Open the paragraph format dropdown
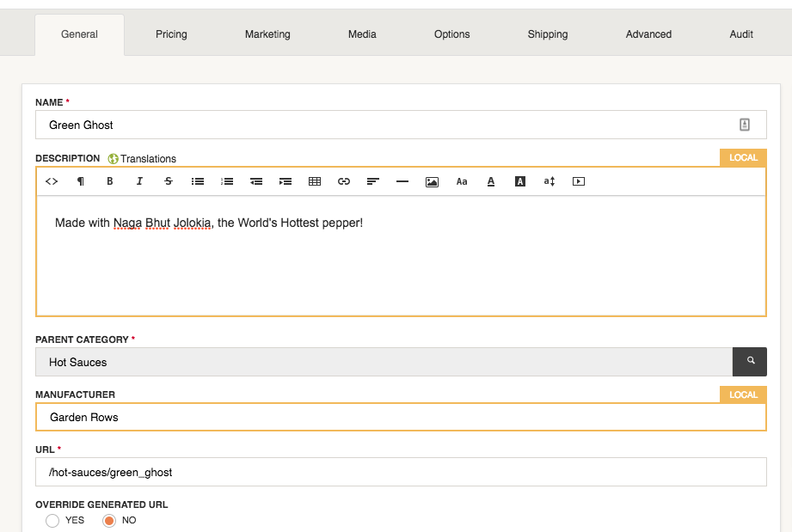The height and width of the screenshot is (532, 792). coord(81,181)
